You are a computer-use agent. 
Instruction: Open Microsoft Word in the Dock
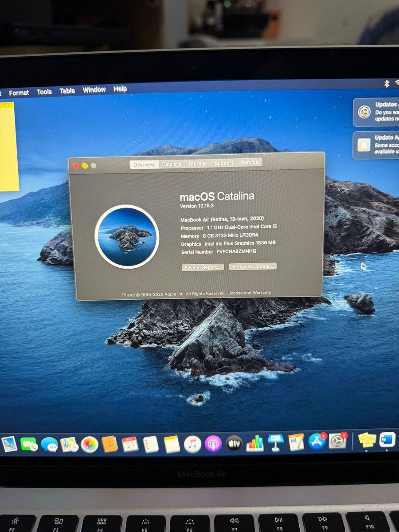click(387, 439)
